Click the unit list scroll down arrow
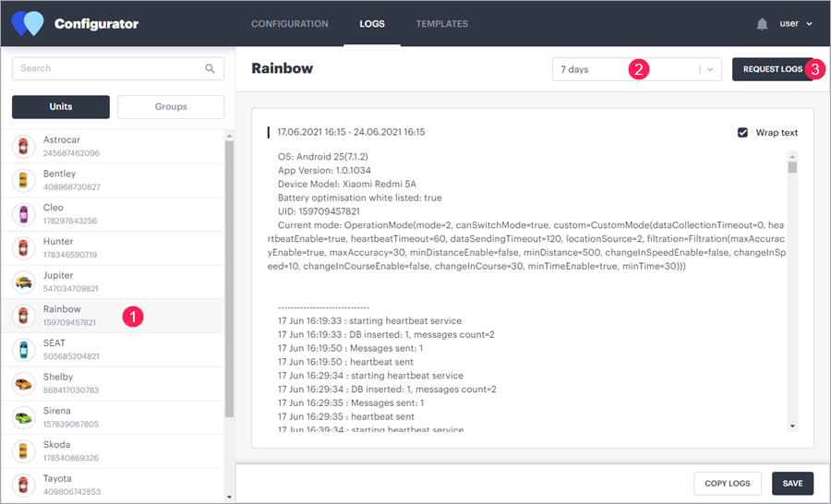The width and height of the screenshot is (831, 504). (229, 498)
